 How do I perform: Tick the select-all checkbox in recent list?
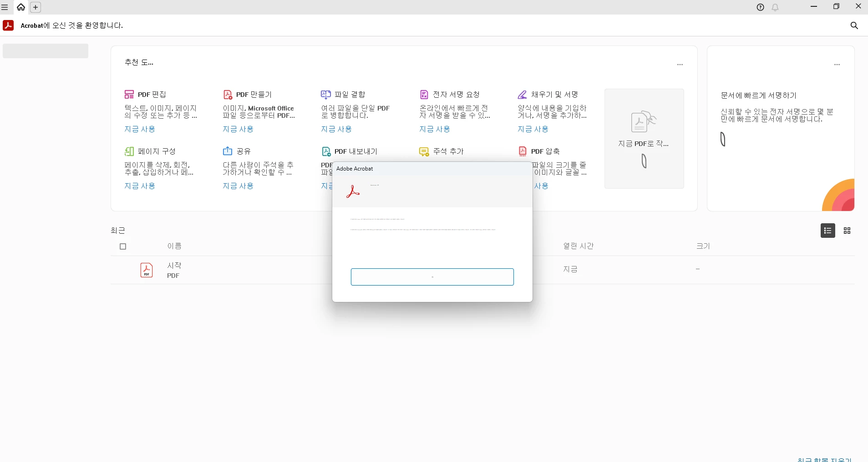coord(123,246)
